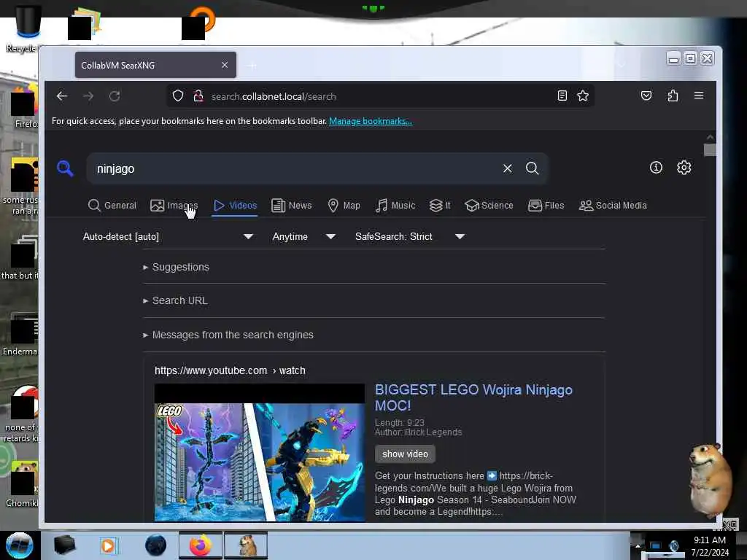
Task: Open a new tab with plus button
Action: (252, 65)
